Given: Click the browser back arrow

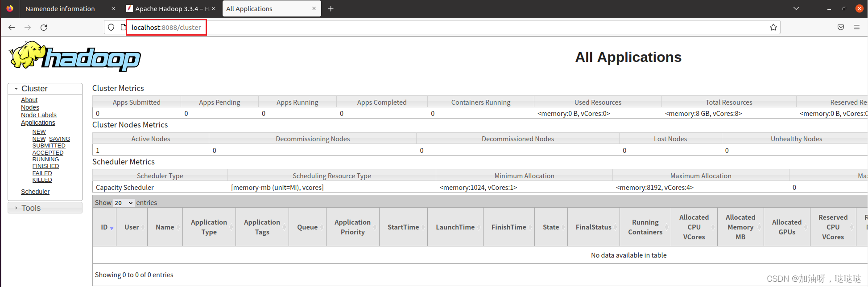Looking at the screenshot, I should (12, 28).
